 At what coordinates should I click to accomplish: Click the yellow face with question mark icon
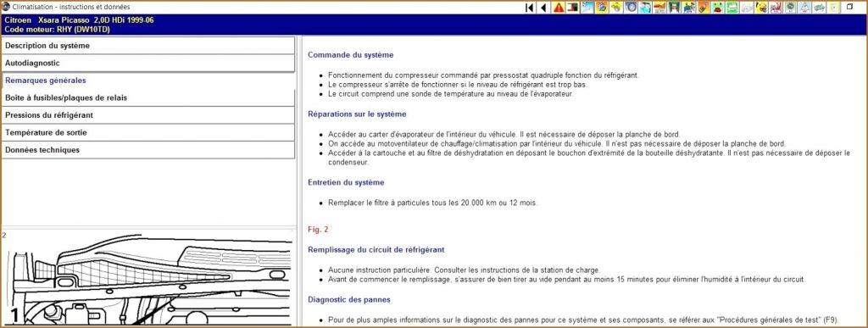pos(760,8)
